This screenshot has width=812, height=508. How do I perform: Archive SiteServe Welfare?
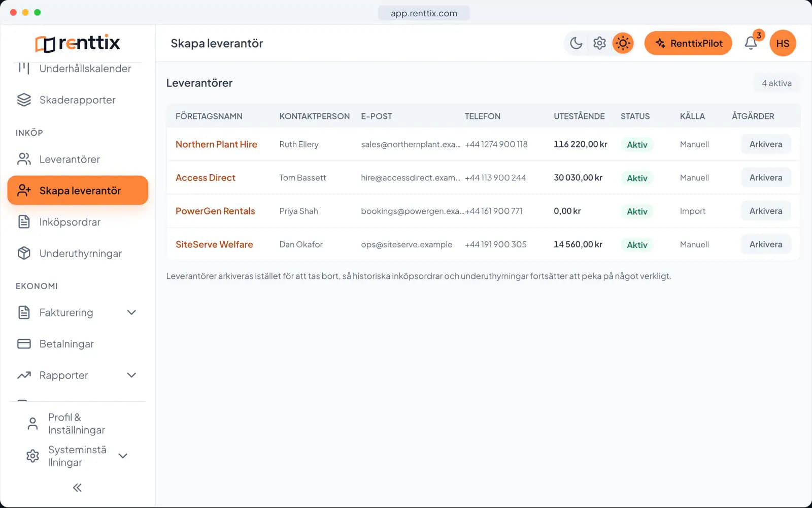(x=766, y=244)
